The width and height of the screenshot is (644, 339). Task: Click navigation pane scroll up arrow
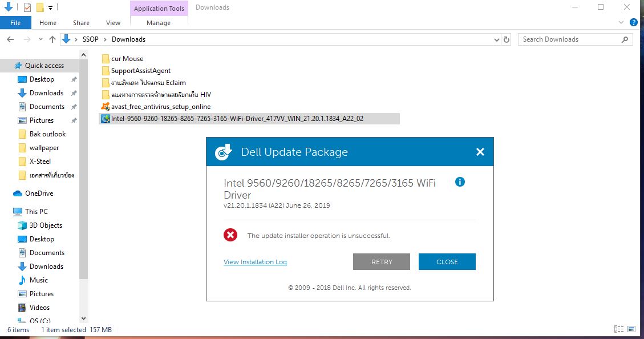pyautogui.click(x=83, y=55)
